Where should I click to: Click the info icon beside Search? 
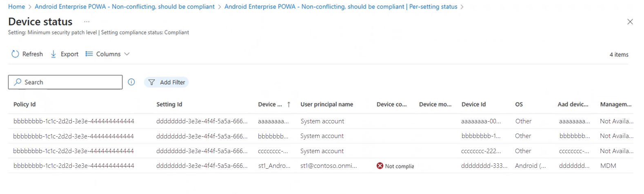pyautogui.click(x=131, y=82)
